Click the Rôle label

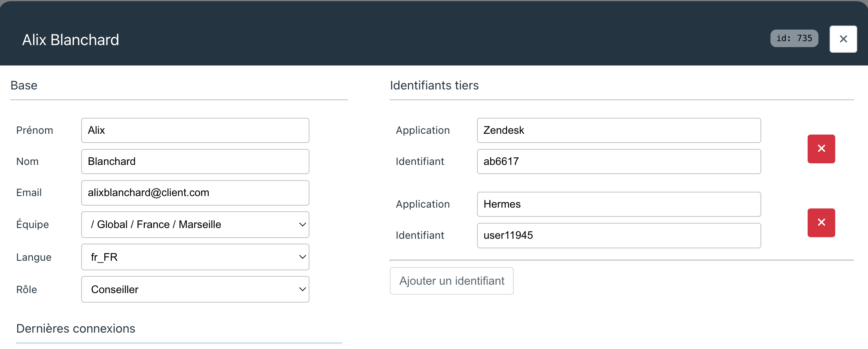[27, 290]
